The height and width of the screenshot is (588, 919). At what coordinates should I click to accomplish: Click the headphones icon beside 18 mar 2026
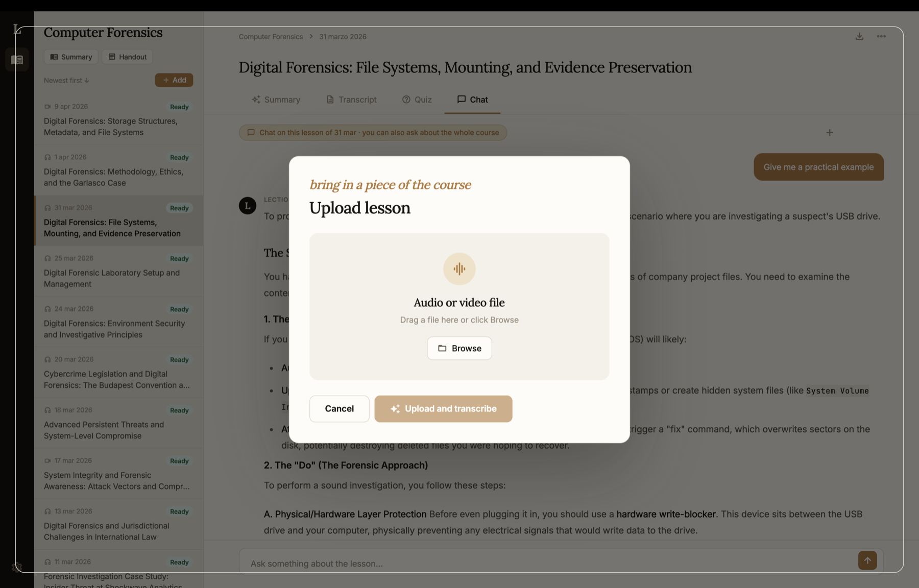click(x=47, y=410)
